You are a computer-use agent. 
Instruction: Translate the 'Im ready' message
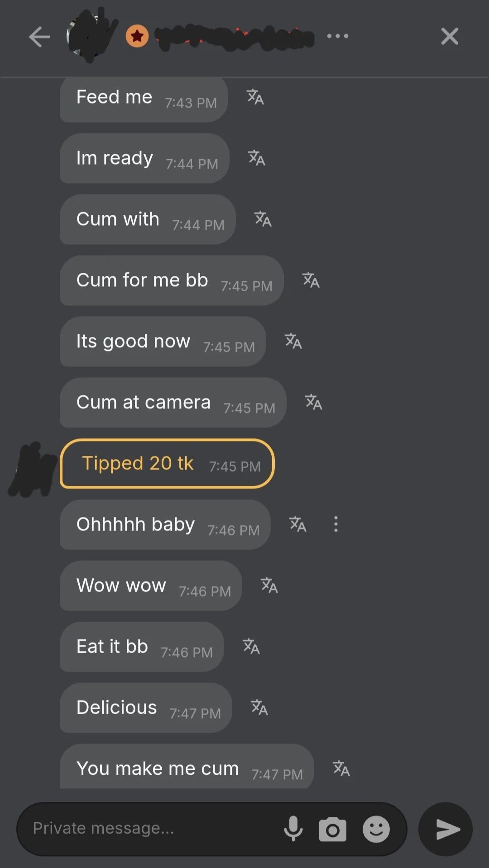pyautogui.click(x=257, y=158)
